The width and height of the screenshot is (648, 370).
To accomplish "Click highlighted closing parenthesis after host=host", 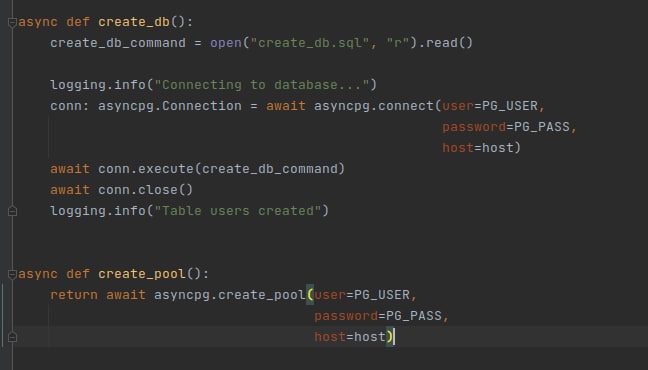I will click(390, 337).
